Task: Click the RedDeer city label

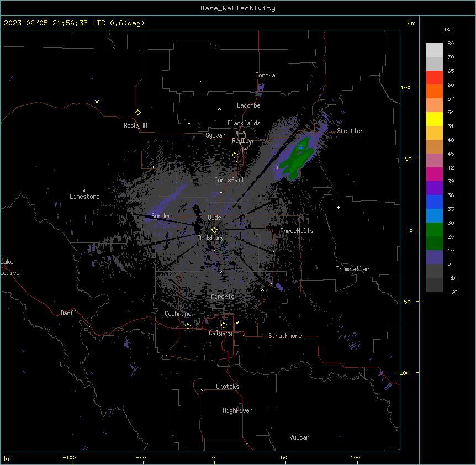Action: click(243, 141)
